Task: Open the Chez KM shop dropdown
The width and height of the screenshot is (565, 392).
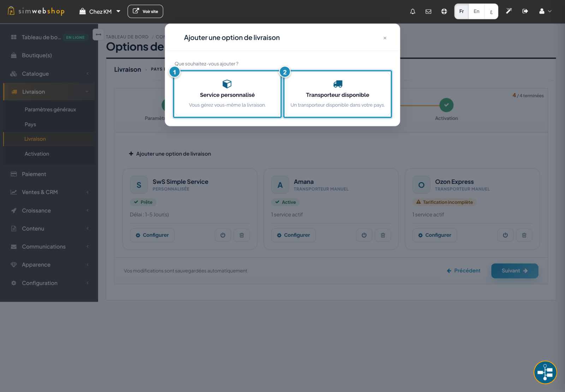Action: coord(100,12)
